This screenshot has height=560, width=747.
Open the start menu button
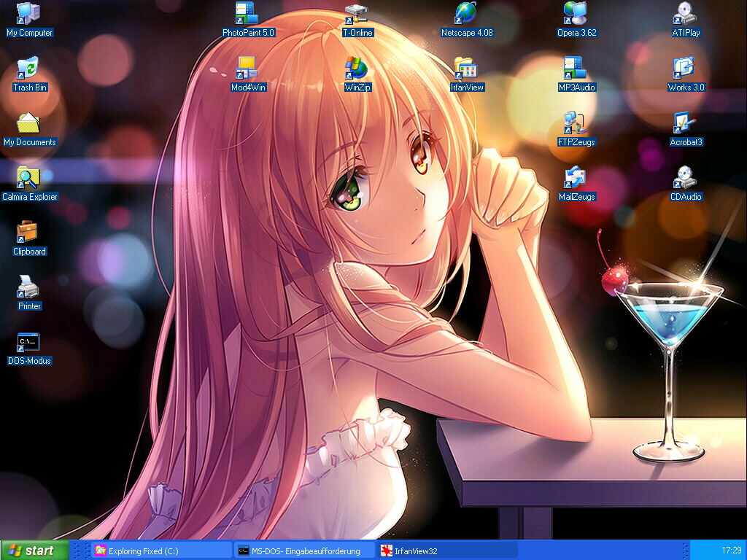tap(34, 551)
